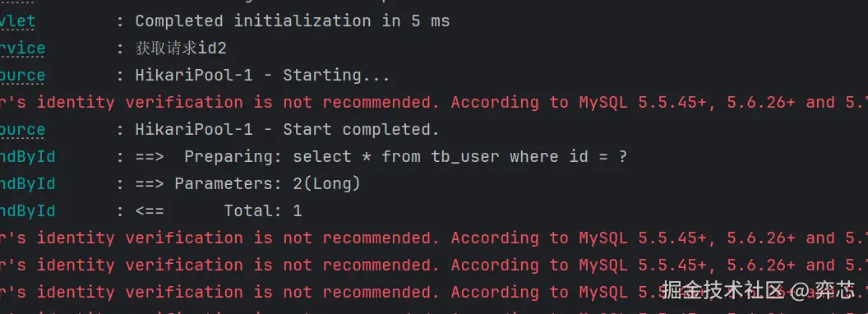Screen dimensions: 868x314
Task: Select the "HikariPool-1 - Starting..." log text
Action: [262, 76]
